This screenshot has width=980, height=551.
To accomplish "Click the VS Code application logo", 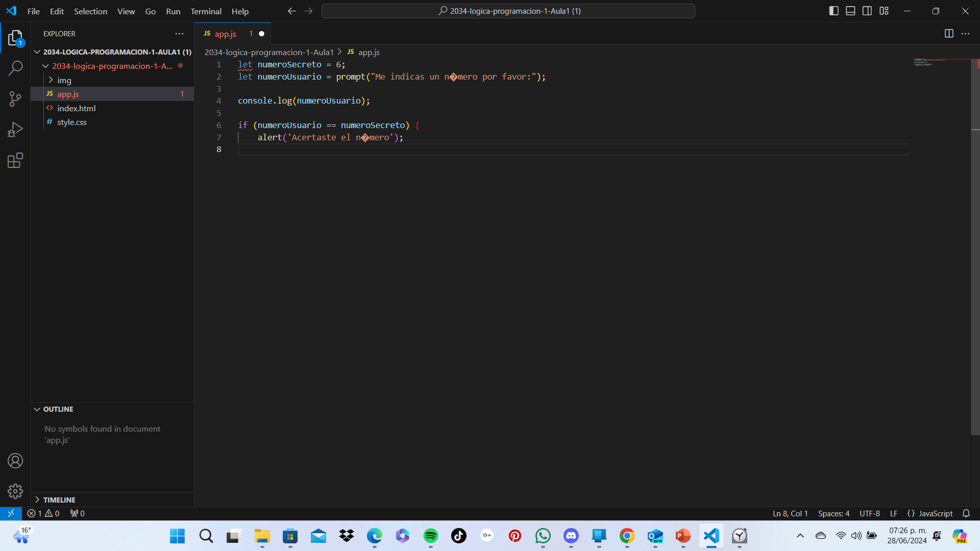I will [x=11, y=11].
